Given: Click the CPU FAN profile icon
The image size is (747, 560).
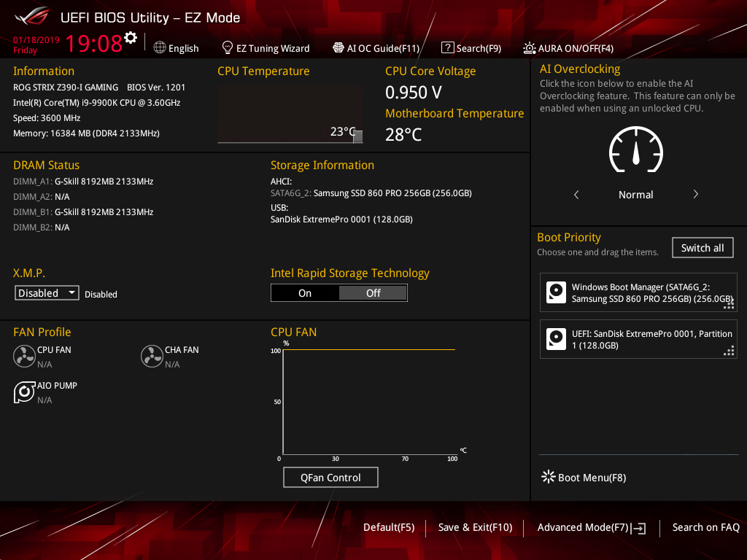Looking at the screenshot, I should click(24, 356).
